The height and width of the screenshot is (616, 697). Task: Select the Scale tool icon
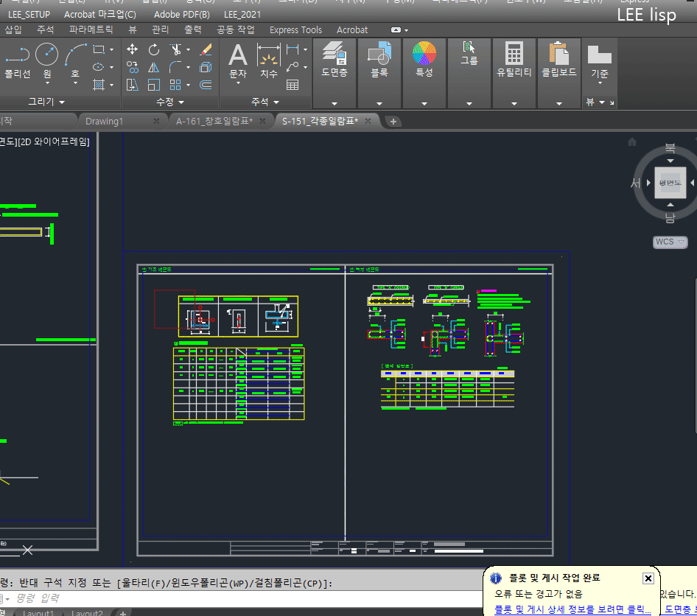click(154, 85)
